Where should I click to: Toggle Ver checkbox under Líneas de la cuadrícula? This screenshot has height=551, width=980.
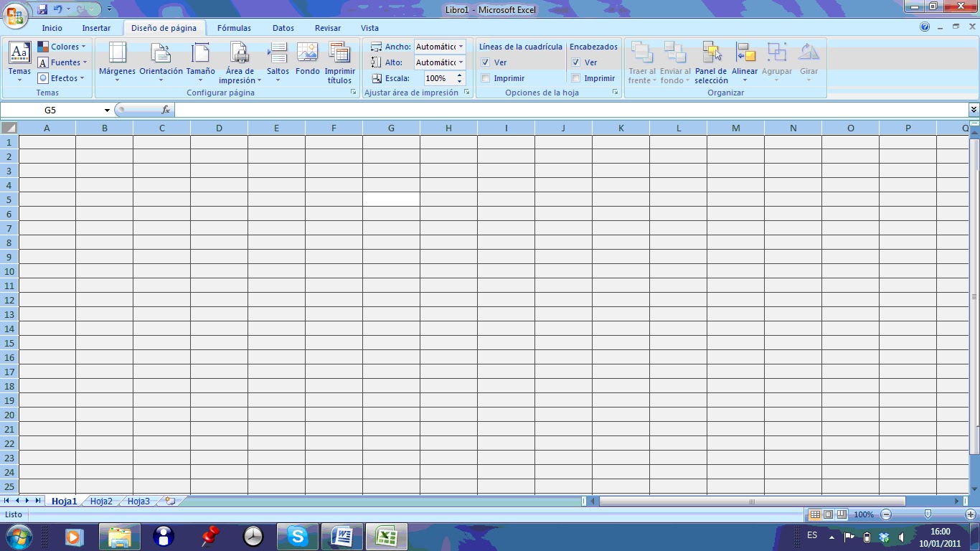coord(486,62)
